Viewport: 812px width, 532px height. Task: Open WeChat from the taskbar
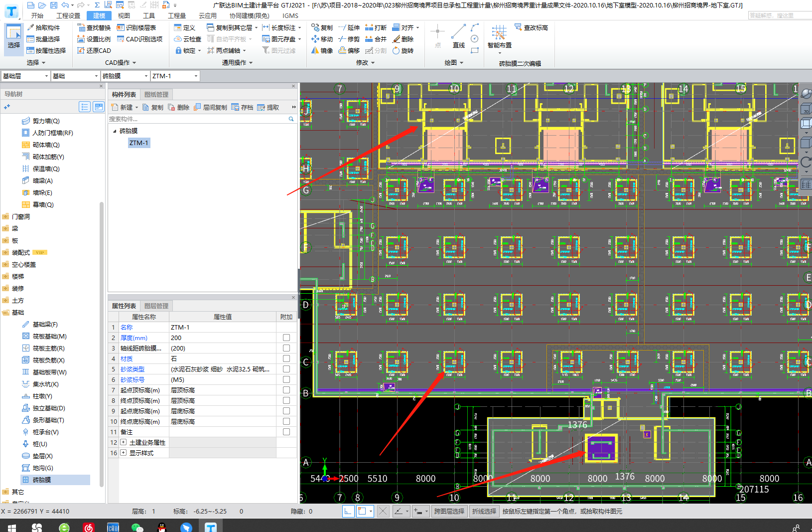137,527
